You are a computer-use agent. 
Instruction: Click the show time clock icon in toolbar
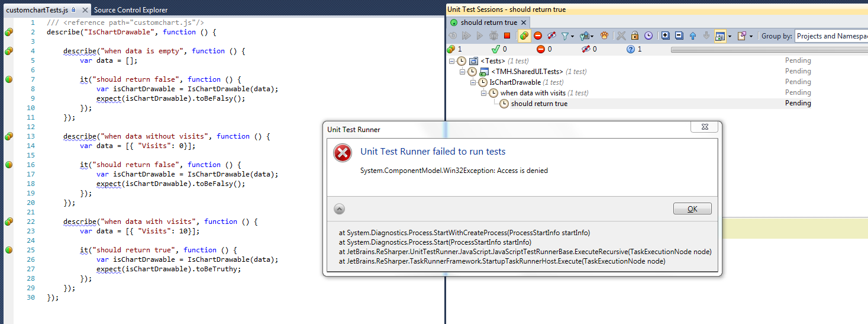pos(648,36)
